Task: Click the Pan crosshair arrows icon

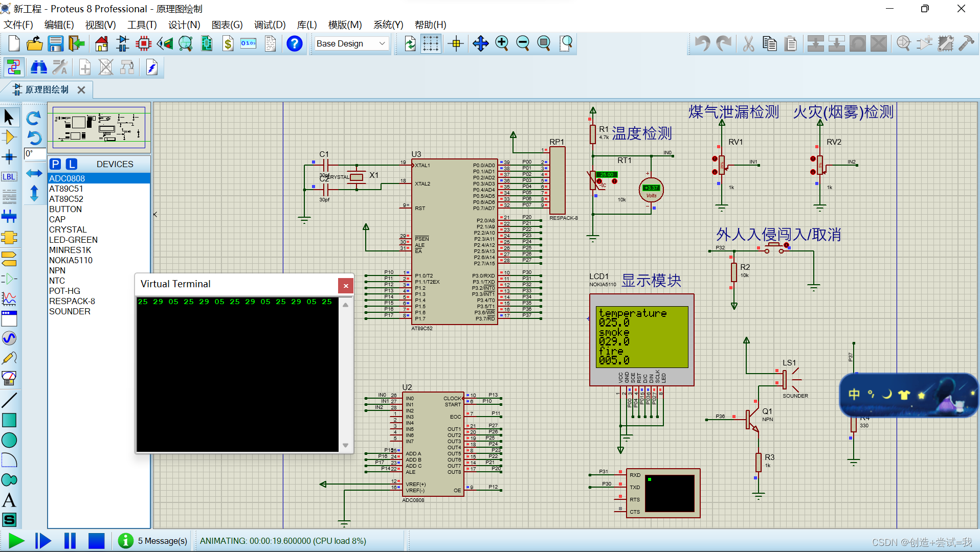Action: click(x=480, y=44)
